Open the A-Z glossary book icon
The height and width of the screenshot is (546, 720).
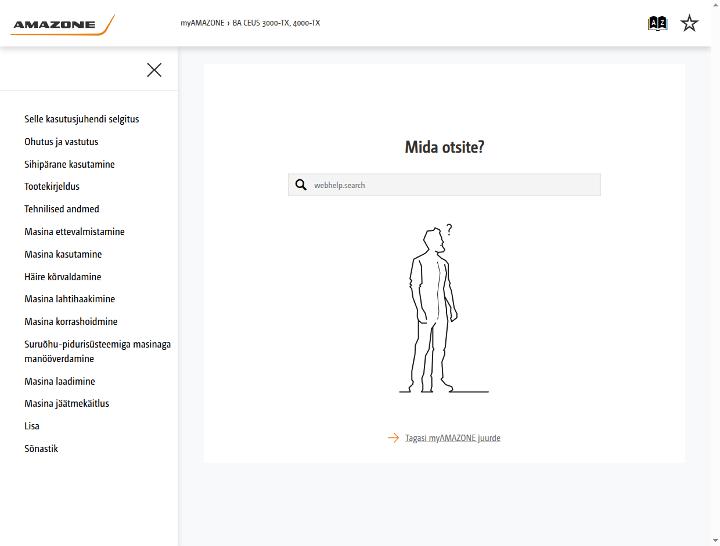click(x=658, y=23)
